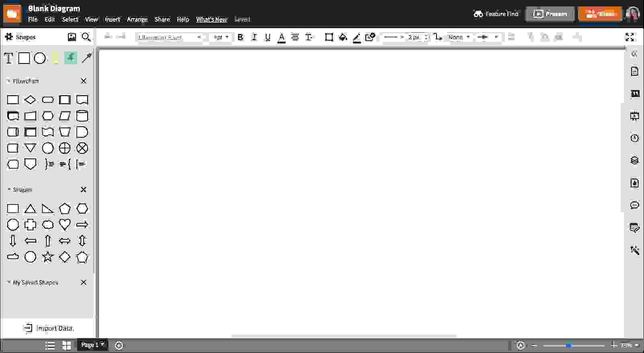The image size is (644, 353).
Task: Adjust the zoom slider handle
Action: coord(569,345)
